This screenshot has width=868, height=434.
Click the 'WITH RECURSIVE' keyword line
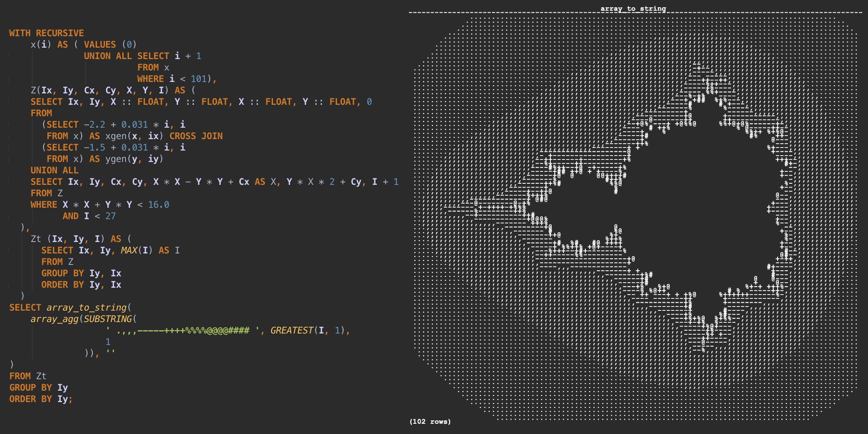point(46,33)
